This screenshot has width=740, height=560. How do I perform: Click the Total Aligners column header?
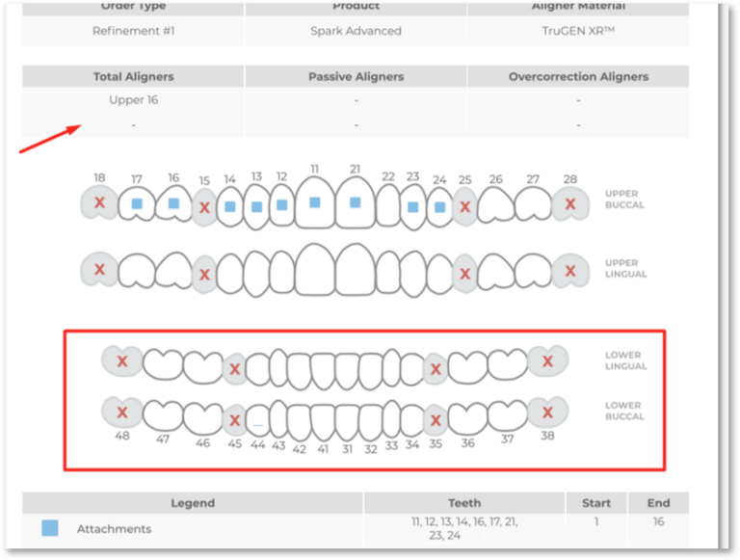point(133,76)
